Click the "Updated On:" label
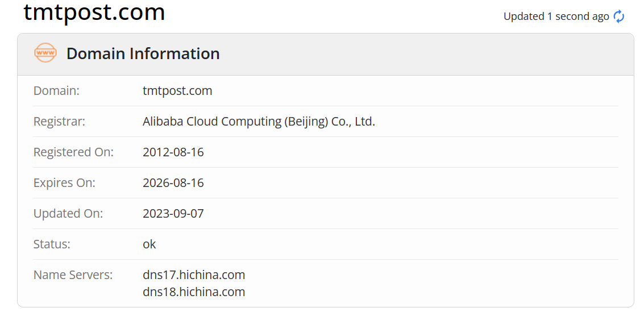 pos(68,214)
